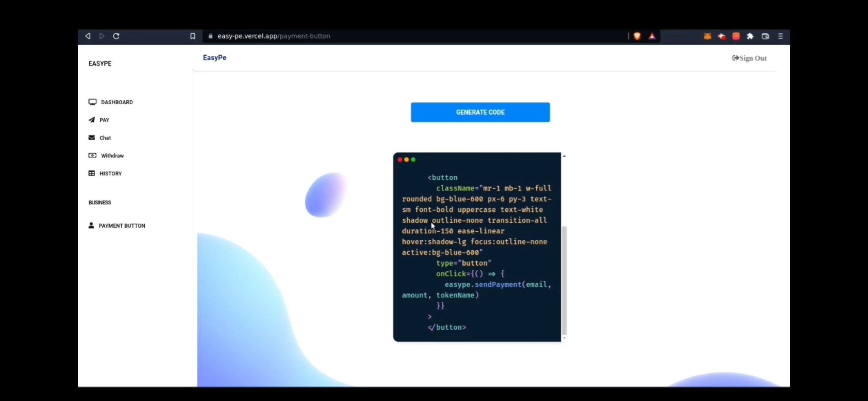Click the yellow dot on the code window
Image resolution: width=868 pixels, height=401 pixels.
(407, 160)
